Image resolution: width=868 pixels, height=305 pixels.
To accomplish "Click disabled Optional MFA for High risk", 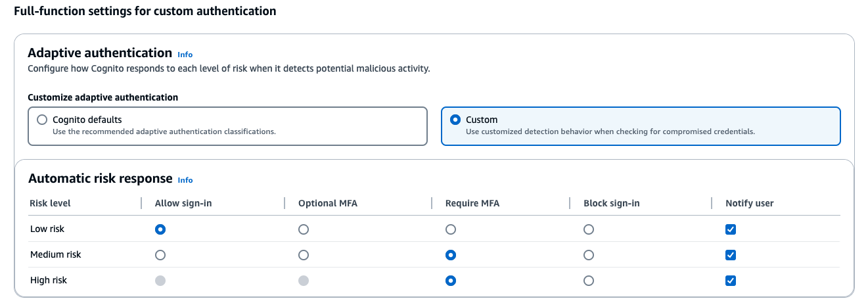I will (304, 281).
